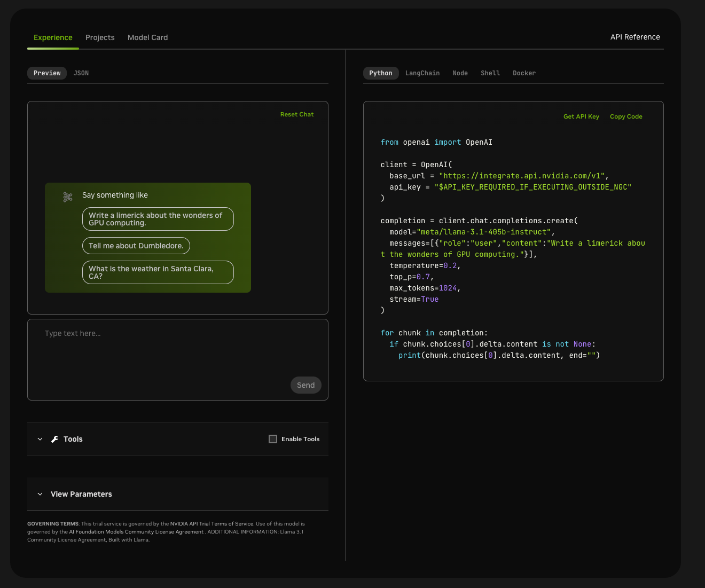Viewport: 705px width, 588px height.
Task: Open NVIDIA API Trial Terms of Service link
Action: [x=212, y=524]
